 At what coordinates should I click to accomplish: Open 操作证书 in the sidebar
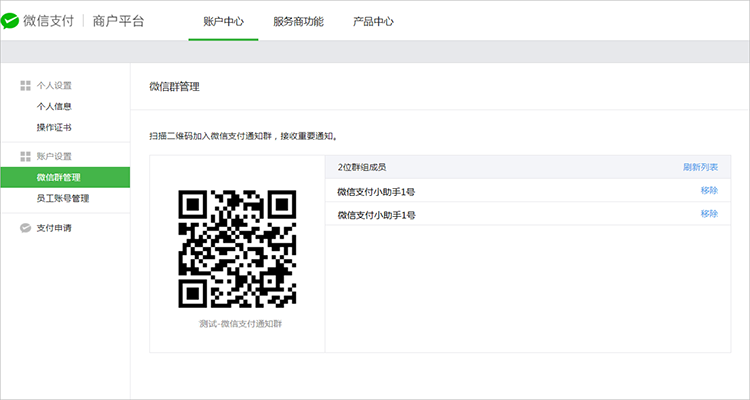(x=54, y=128)
